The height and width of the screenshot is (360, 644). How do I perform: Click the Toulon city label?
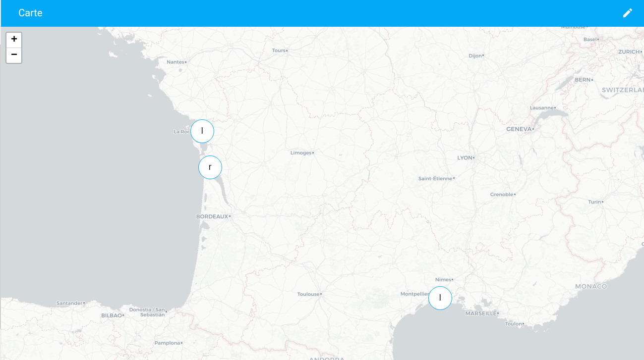(x=513, y=324)
